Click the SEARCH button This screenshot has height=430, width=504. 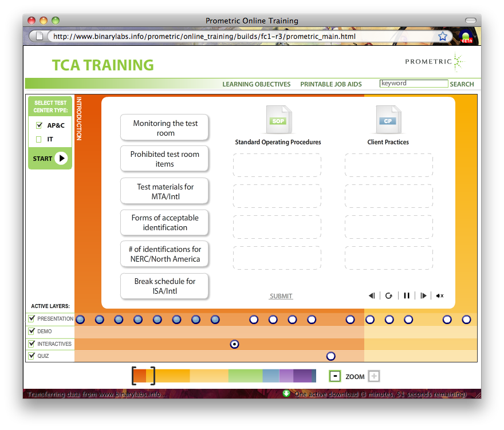(462, 84)
